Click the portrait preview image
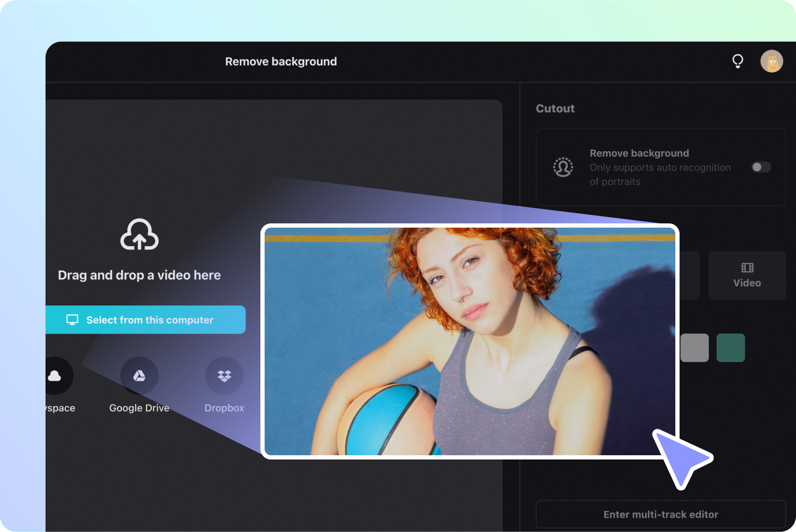 (470, 341)
